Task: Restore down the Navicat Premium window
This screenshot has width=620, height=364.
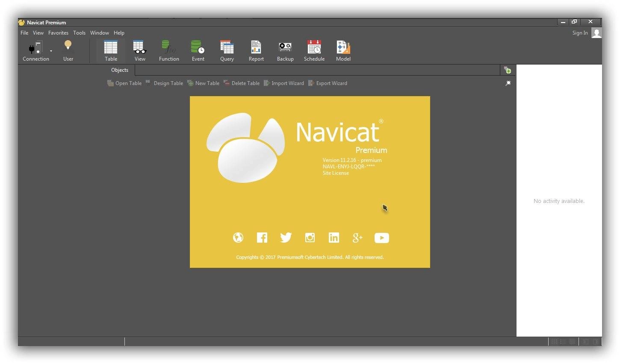Action: pyautogui.click(x=574, y=22)
